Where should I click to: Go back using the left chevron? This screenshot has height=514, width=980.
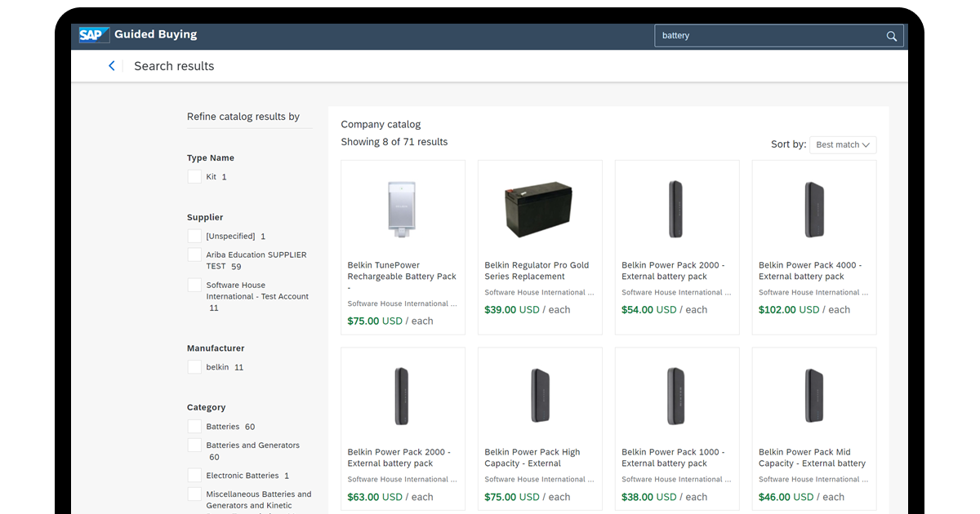click(112, 66)
